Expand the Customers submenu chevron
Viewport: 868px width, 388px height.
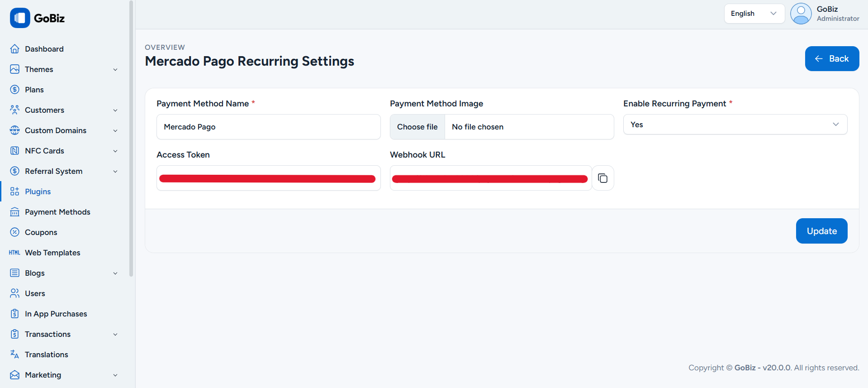tap(115, 110)
